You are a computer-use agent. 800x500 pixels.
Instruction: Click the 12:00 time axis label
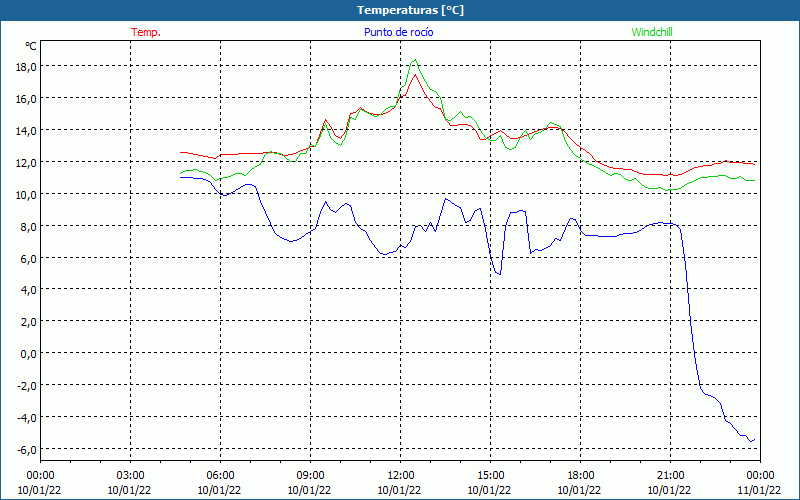click(401, 476)
